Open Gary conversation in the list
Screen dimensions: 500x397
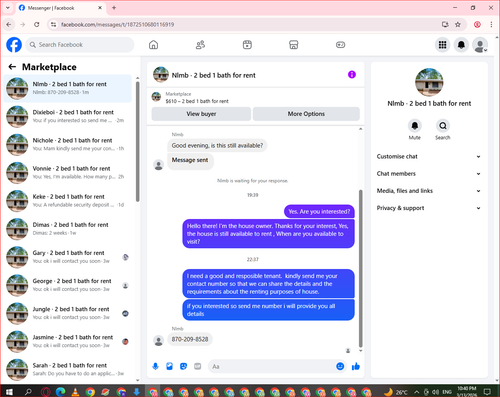(x=68, y=257)
